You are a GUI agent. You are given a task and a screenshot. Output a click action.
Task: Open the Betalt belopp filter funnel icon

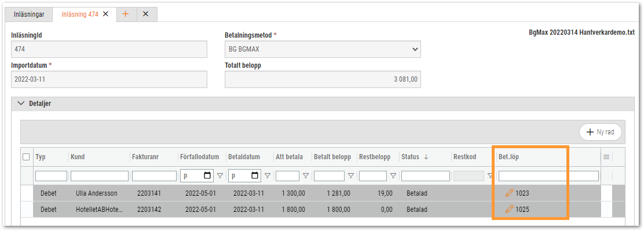pos(351,175)
